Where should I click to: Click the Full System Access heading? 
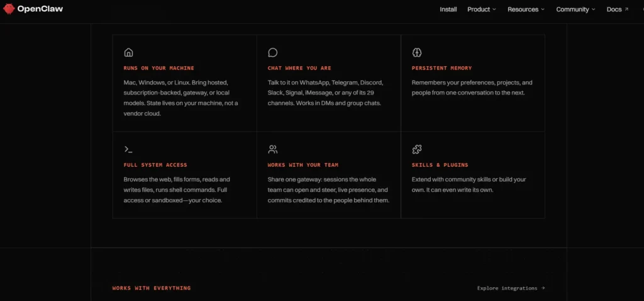[x=155, y=165]
